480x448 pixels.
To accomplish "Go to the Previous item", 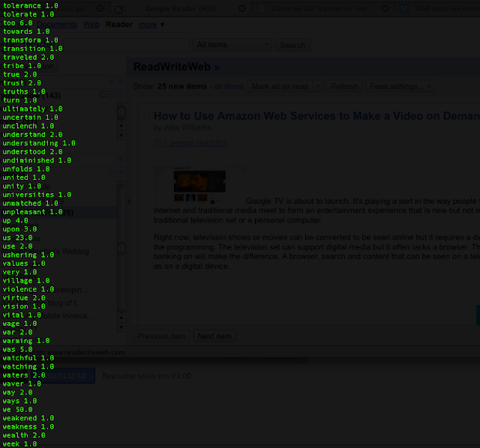I will tap(161, 336).
